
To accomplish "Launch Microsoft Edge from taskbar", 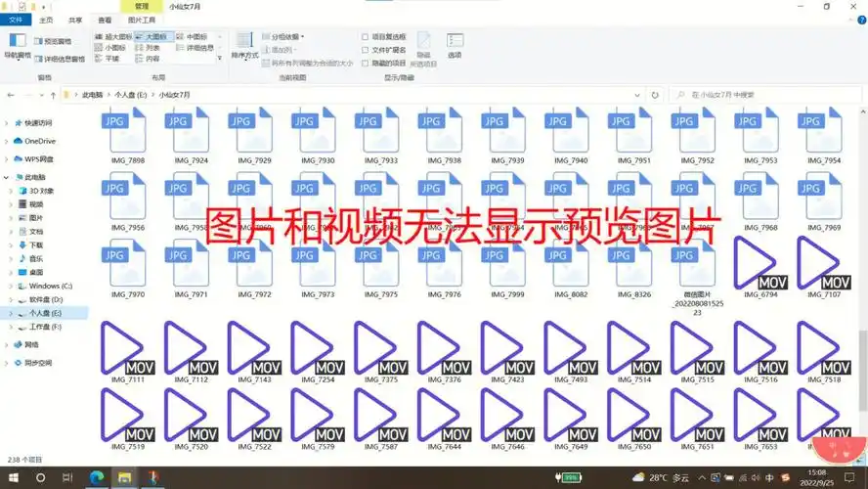I will (97, 477).
